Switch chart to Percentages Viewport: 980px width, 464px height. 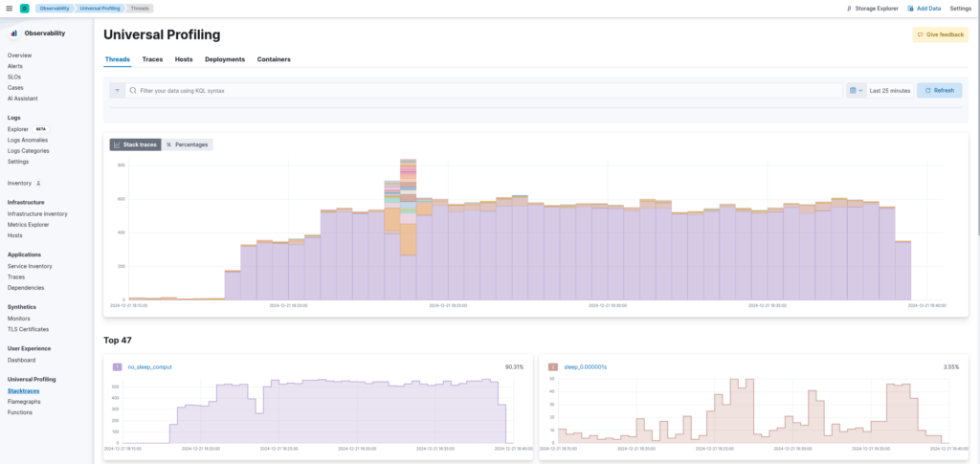(187, 144)
